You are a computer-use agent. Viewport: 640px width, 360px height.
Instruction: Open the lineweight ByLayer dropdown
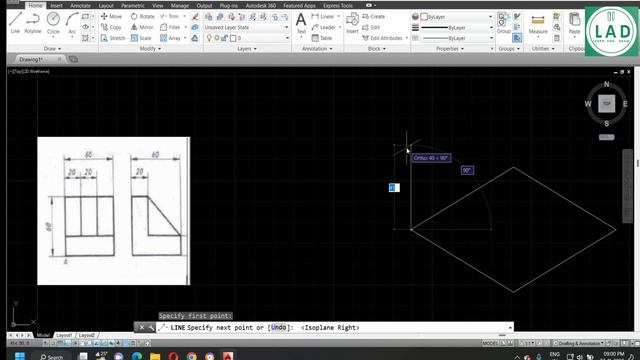tap(456, 27)
